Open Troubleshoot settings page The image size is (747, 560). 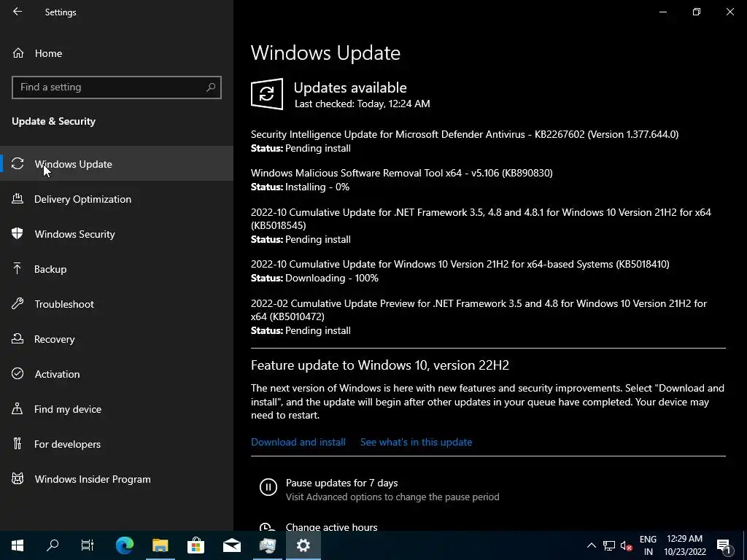click(117, 303)
